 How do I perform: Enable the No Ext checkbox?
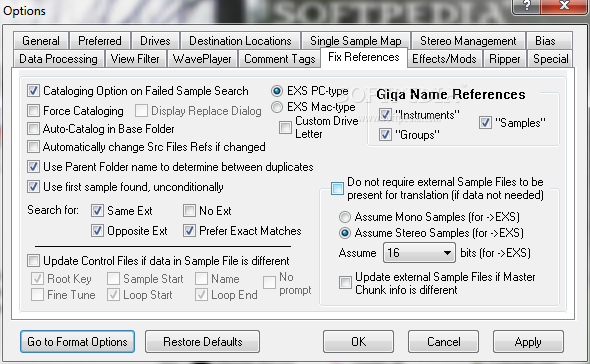(189, 210)
